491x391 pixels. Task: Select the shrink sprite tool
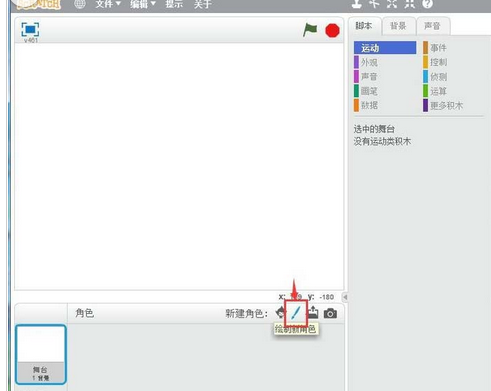pos(409,4)
